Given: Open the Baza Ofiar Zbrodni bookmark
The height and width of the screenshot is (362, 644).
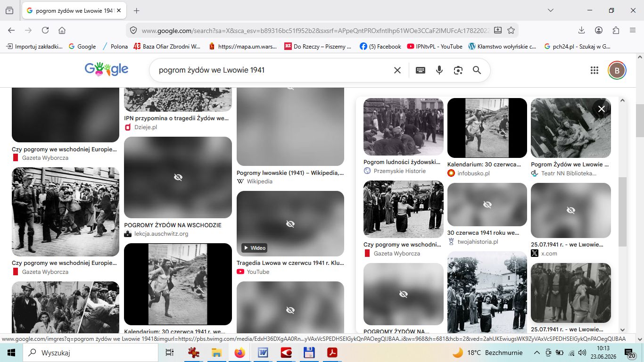Looking at the screenshot, I should (167, 47).
